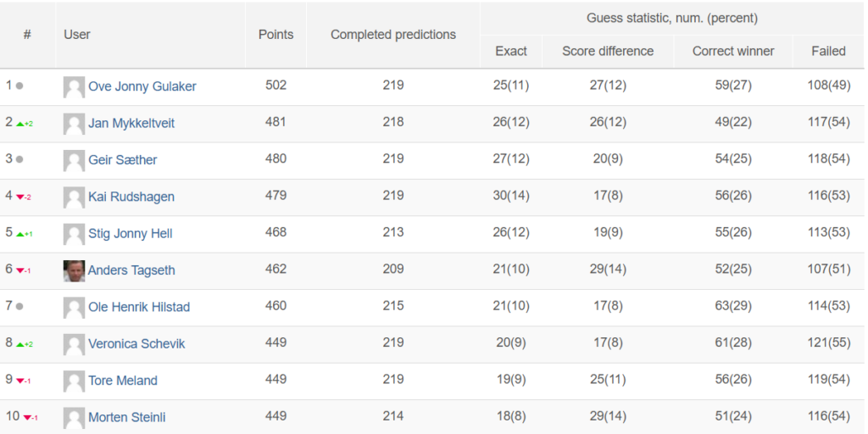Viewport: 868px width, 434px height.
Task: Click the red down arrow for rank 4
Action: click(20, 197)
